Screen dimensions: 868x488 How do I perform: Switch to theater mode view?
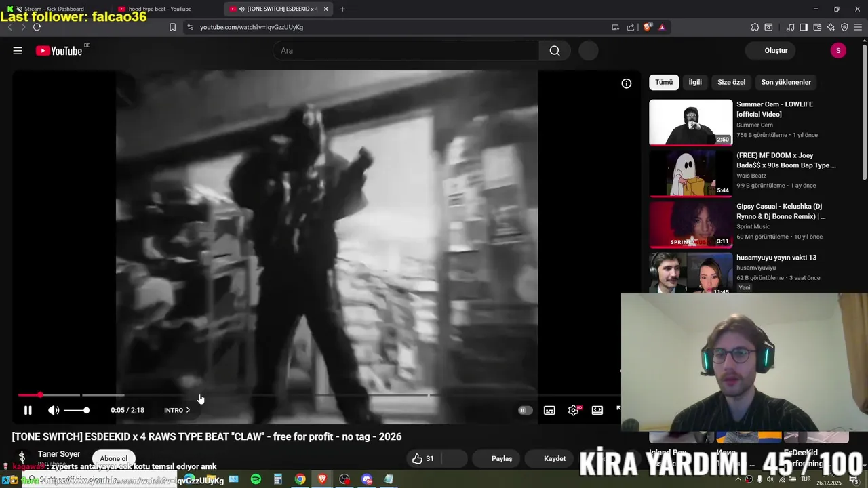pyautogui.click(x=597, y=410)
